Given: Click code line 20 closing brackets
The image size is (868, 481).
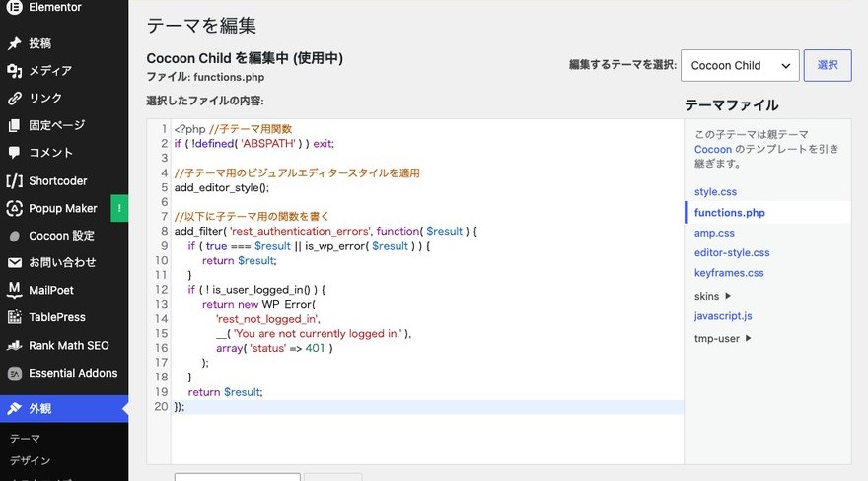Looking at the screenshot, I should pos(180,407).
